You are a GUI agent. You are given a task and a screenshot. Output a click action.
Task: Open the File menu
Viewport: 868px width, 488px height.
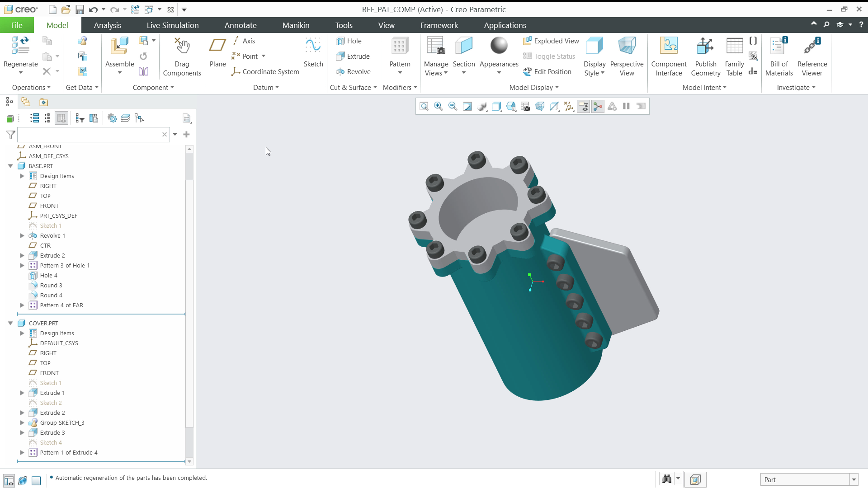(x=17, y=25)
